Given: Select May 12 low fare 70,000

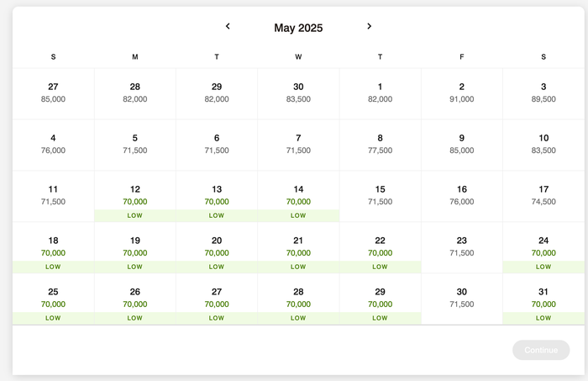Looking at the screenshot, I should 135,197.
